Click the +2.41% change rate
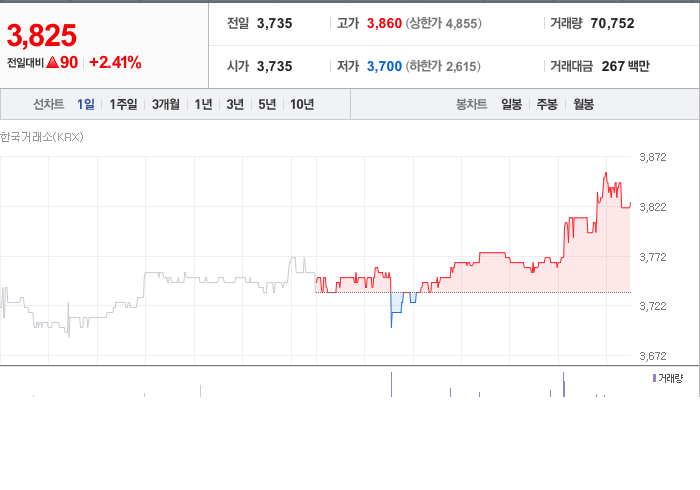The width and height of the screenshot is (700, 490). 115,62
